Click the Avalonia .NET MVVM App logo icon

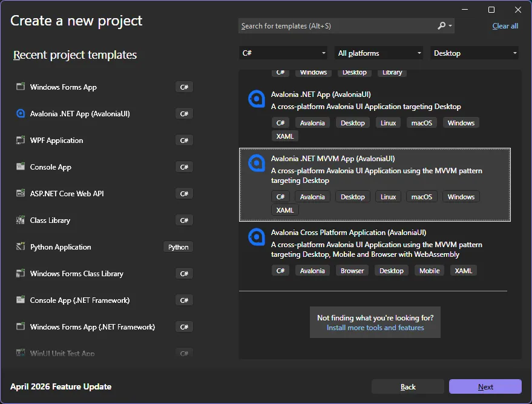257,163
